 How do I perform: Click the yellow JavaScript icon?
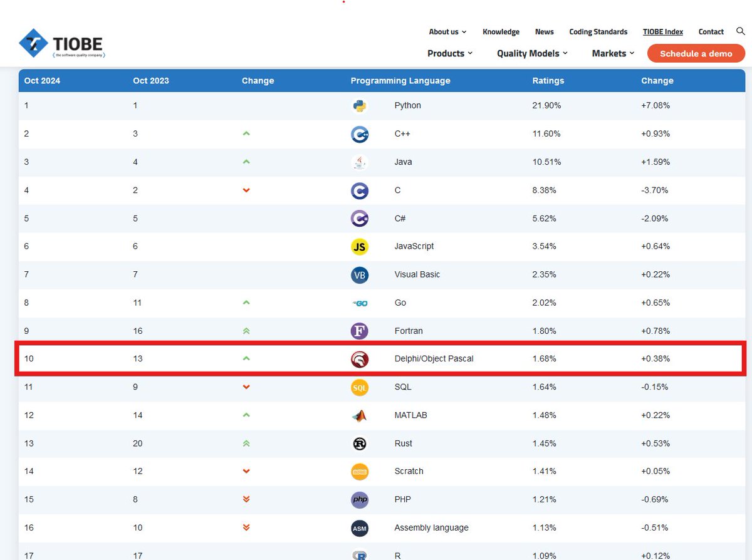point(359,247)
